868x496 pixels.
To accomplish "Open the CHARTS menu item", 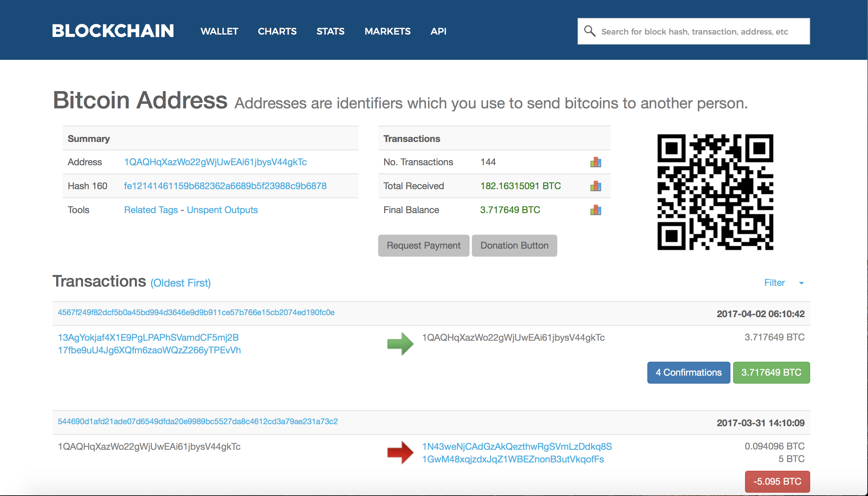I will pos(277,31).
